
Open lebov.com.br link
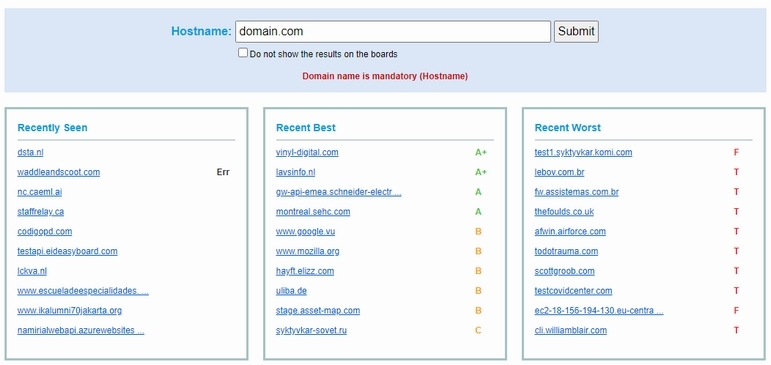pos(559,172)
